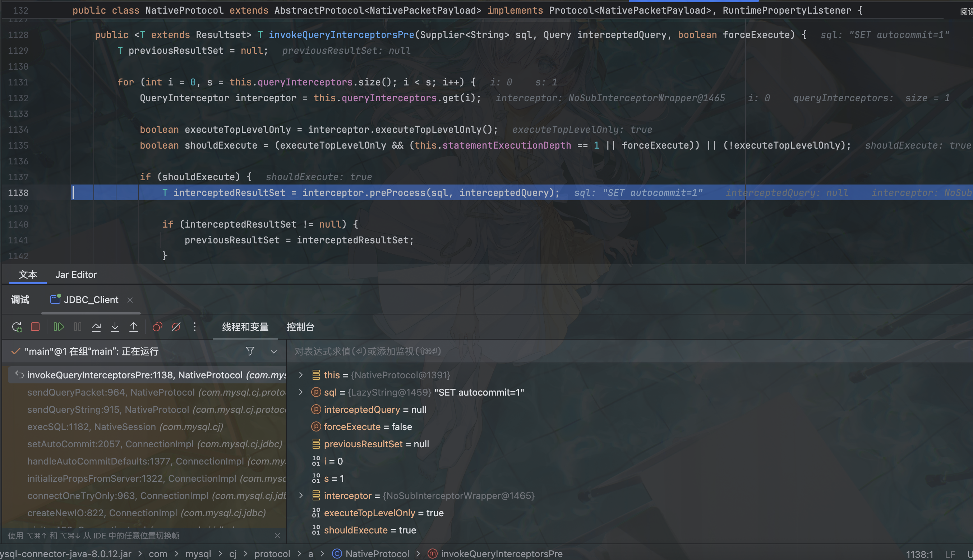Click the Rerun debug session icon
973x560 pixels.
(17, 327)
